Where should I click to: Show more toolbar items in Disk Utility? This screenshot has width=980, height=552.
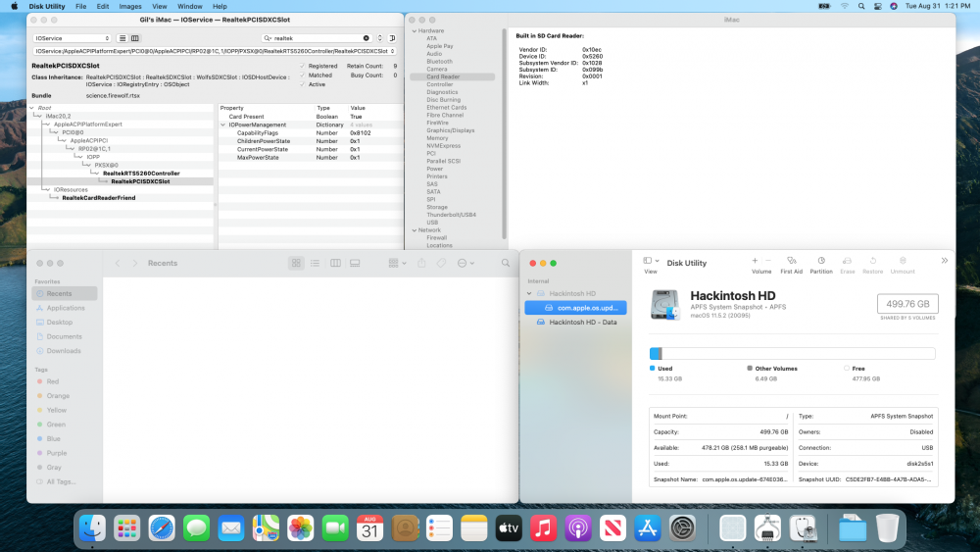point(945,261)
